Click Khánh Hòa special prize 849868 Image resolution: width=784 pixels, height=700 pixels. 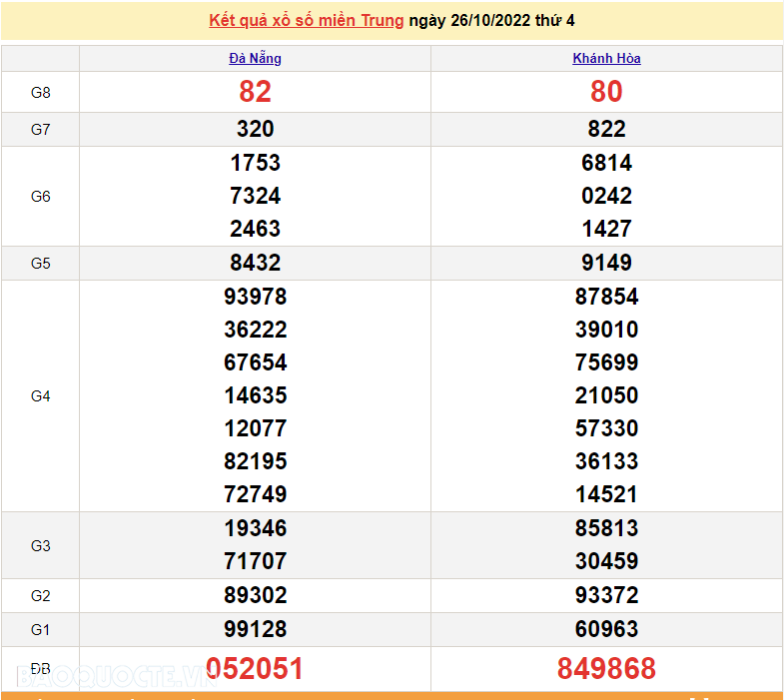606,668
